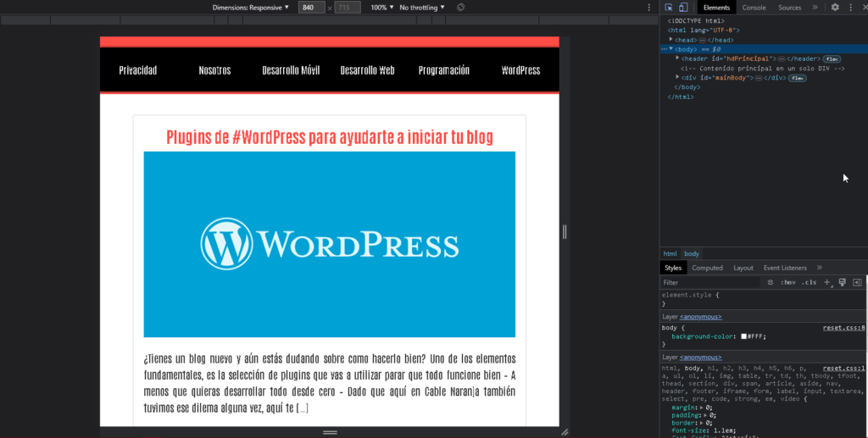
Task: Open Dimensions: Responsive dropdown
Action: pyautogui.click(x=250, y=7)
